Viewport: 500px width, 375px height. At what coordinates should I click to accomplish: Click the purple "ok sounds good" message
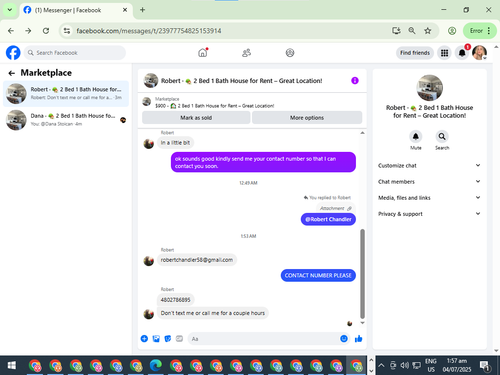263,162
